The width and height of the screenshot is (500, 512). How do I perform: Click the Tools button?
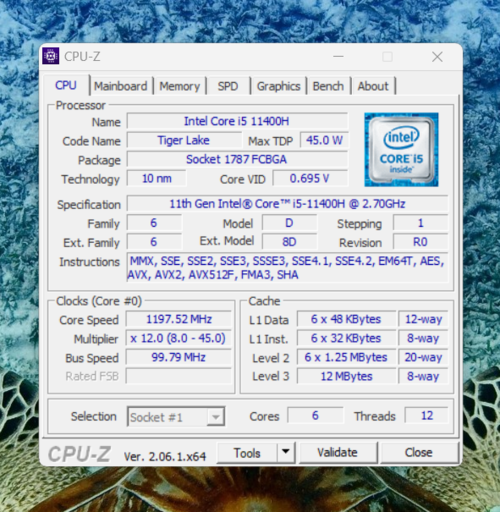(247, 453)
